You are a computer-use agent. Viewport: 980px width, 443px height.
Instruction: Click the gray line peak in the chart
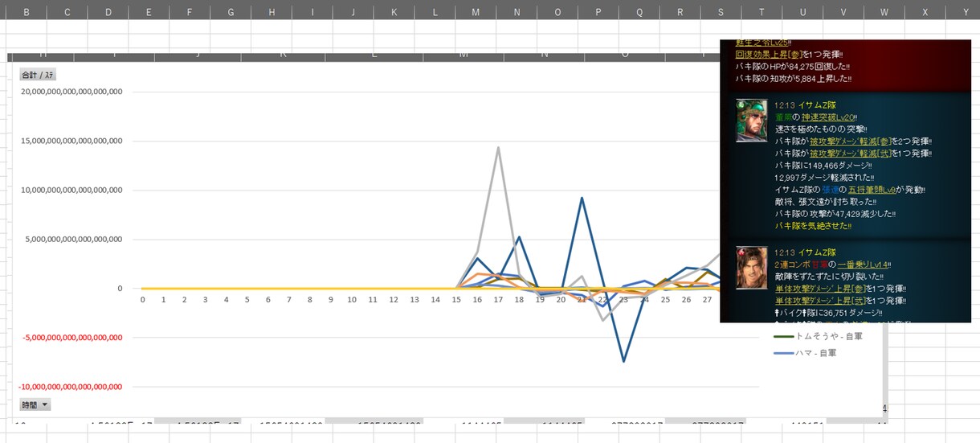click(x=498, y=148)
